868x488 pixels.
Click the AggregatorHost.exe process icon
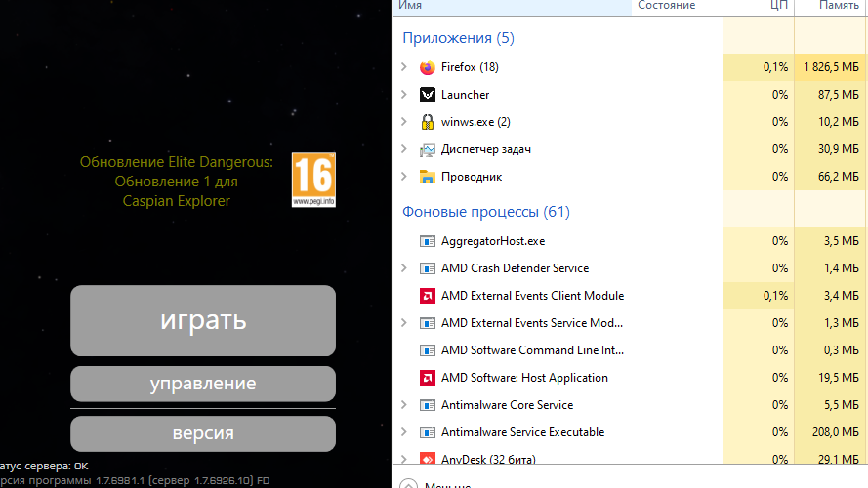428,241
